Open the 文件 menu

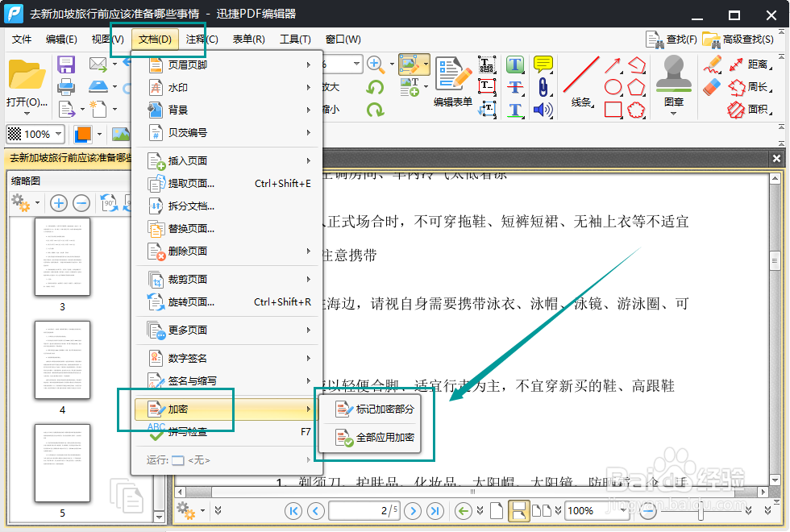tap(22, 39)
